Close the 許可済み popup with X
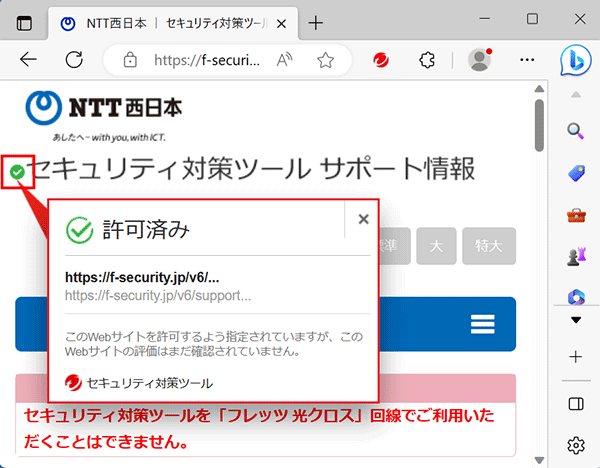 [363, 219]
